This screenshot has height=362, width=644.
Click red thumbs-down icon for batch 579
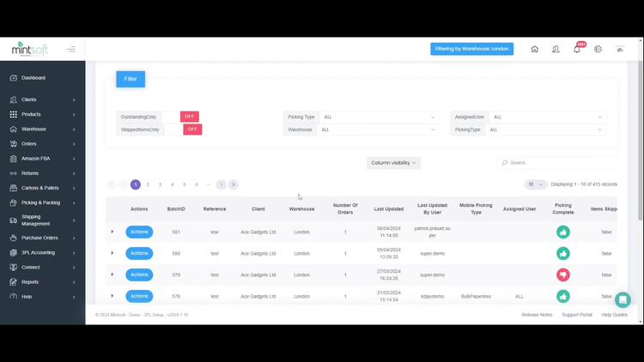click(x=563, y=275)
